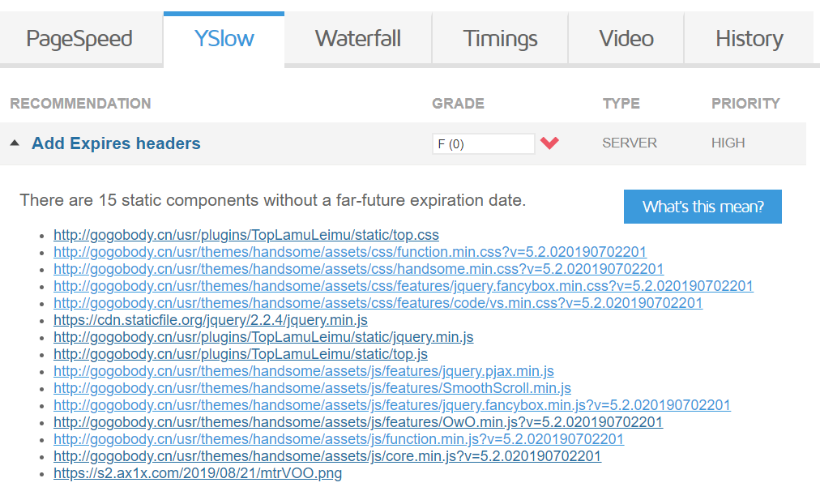Image resolution: width=820 pixels, height=504 pixels.
Task: Select the Video tab
Action: point(626,38)
